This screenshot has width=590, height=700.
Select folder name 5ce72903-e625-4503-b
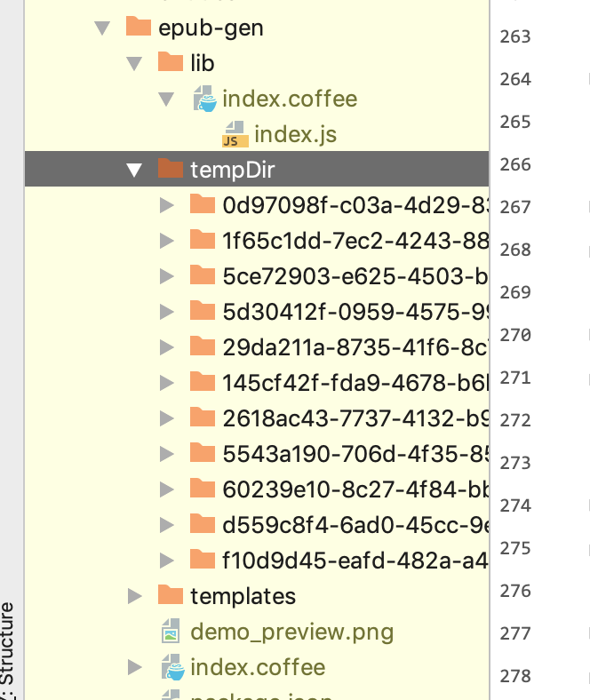tap(355, 276)
